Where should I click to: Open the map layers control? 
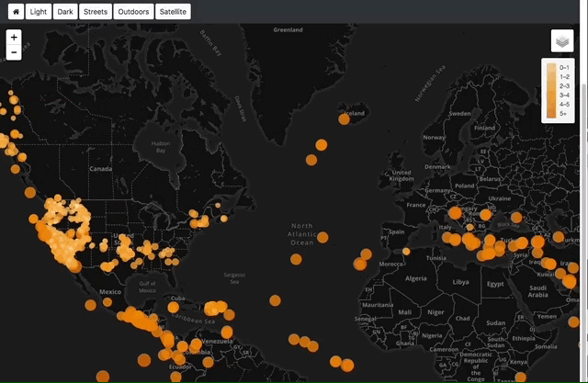click(561, 40)
